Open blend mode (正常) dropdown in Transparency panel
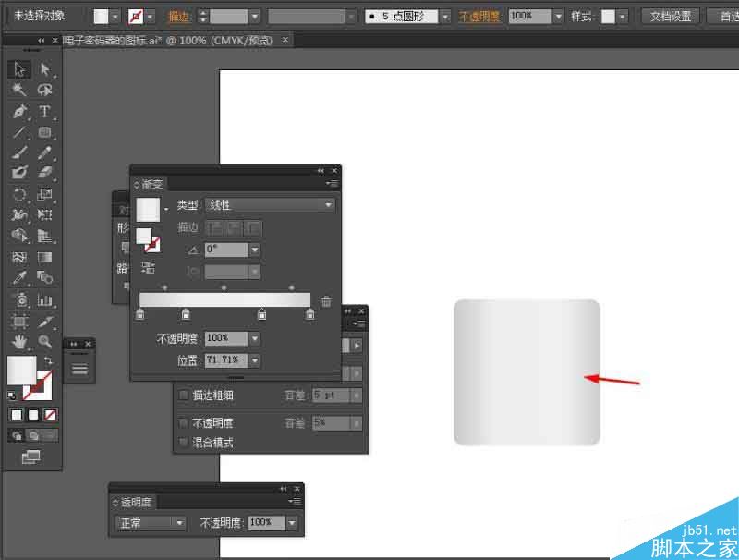Viewport: 739px width, 560px height. point(151,523)
